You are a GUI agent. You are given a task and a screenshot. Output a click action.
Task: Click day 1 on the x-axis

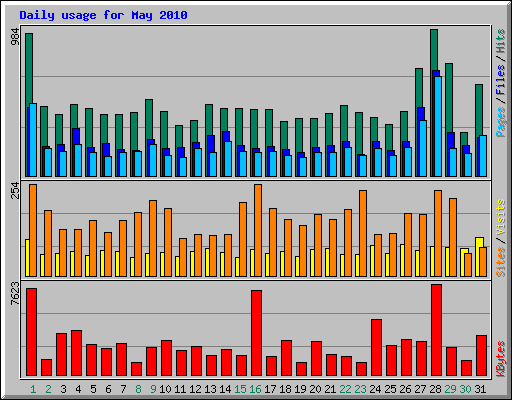point(33,389)
